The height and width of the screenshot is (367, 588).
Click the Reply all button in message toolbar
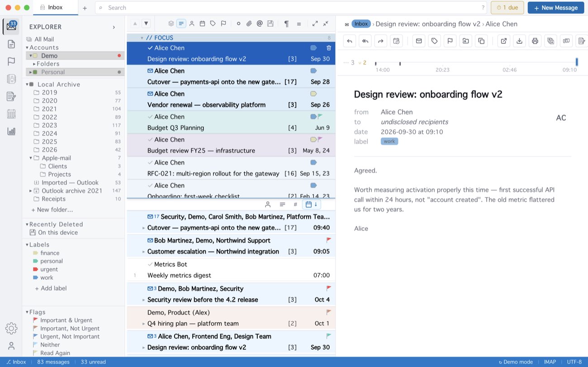[x=365, y=41]
